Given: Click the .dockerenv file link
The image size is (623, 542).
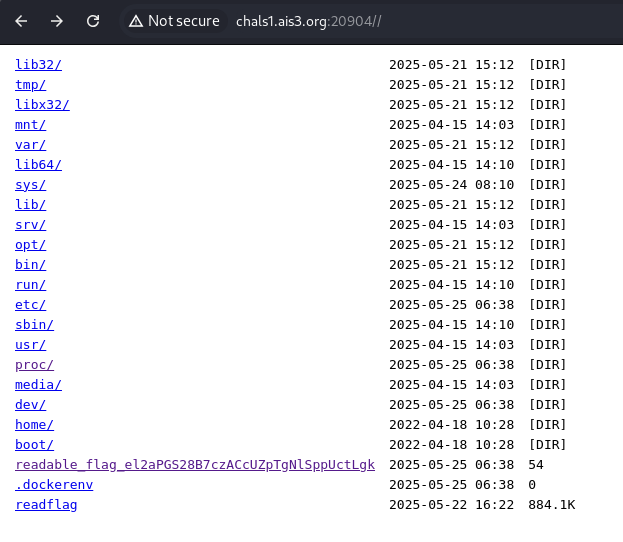Looking at the screenshot, I should pos(54,485).
